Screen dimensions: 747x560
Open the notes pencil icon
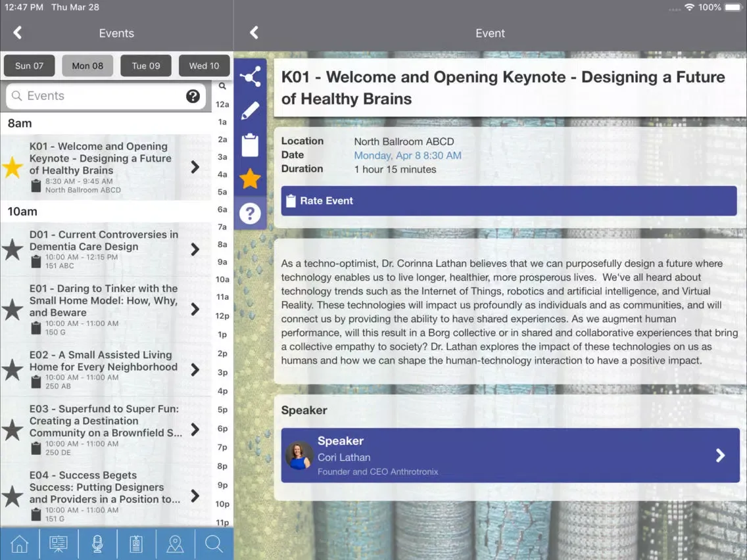(250, 110)
